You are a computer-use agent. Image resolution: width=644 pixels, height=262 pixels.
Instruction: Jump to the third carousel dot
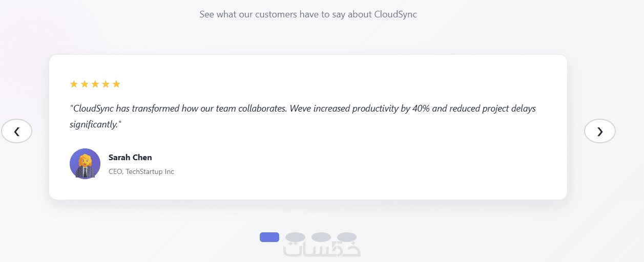pyautogui.click(x=321, y=237)
